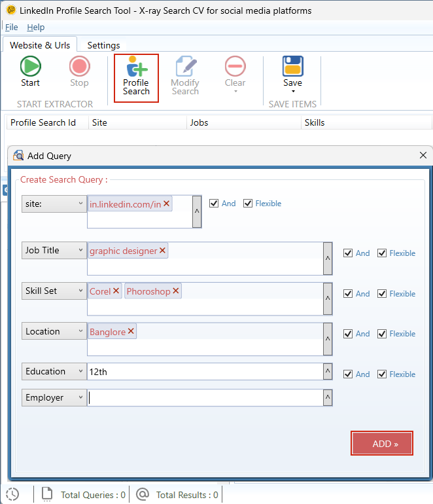This screenshot has width=433, height=504.
Task: Click the Total Results @ icon
Action: point(143,494)
